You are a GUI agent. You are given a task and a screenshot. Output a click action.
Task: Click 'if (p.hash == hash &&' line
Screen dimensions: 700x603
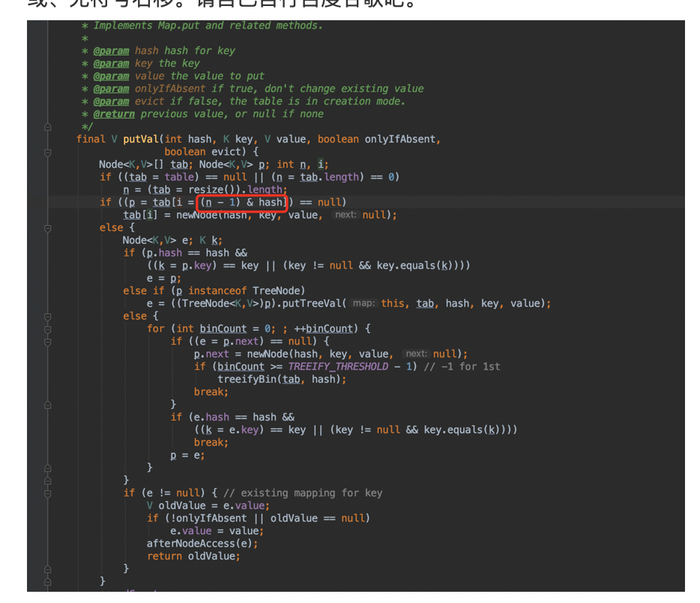(185, 253)
